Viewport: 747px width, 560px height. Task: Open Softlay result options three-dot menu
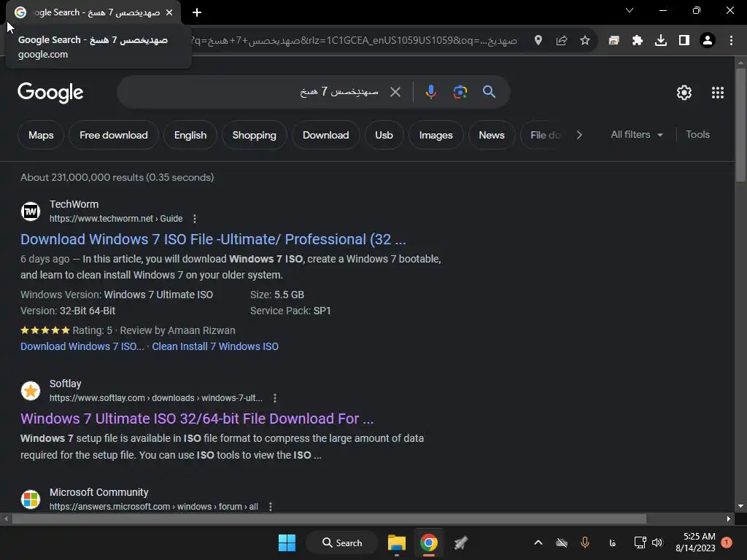pos(275,398)
